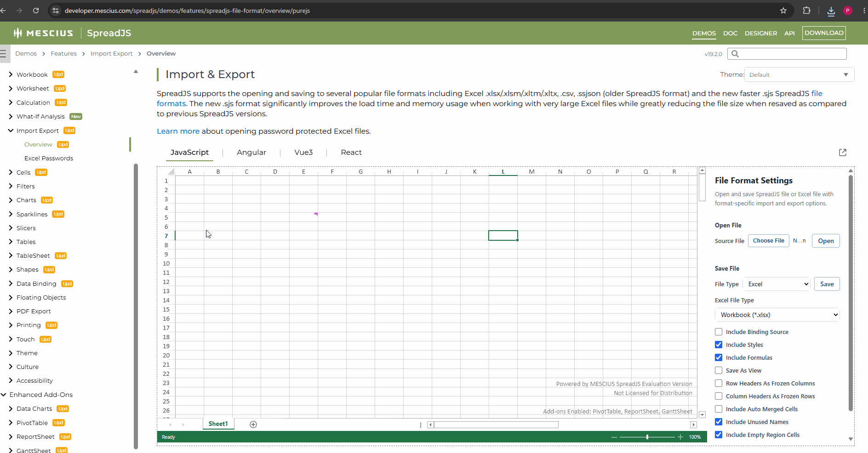Enable Save As View checkbox
The width and height of the screenshot is (868, 453).
pos(719,370)
